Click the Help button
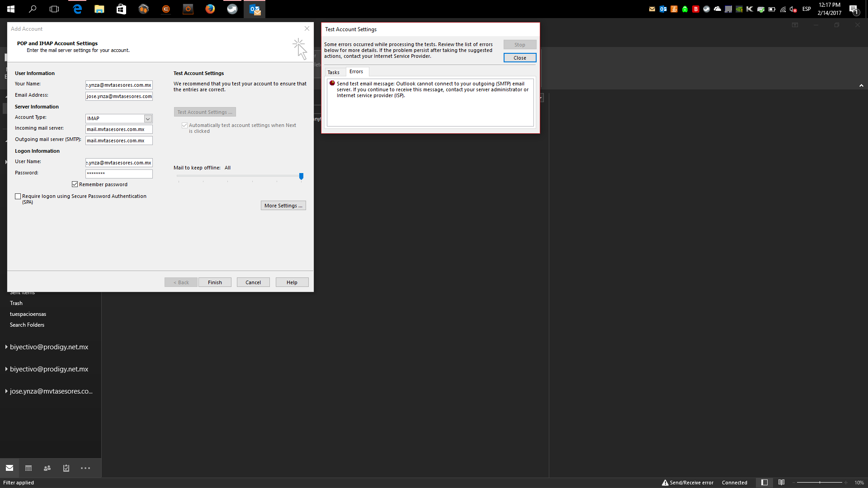This screenshot has height=488, width=868. click(x=292, y=282)
